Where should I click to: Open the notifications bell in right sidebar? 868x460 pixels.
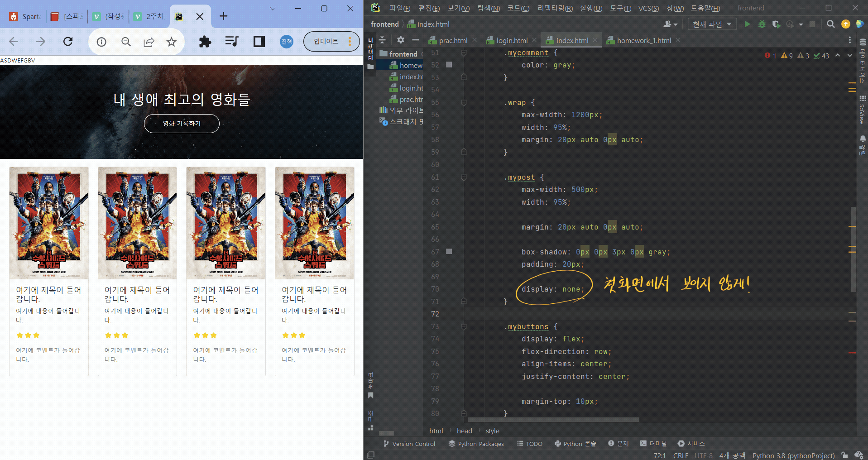tap(863, 139)
